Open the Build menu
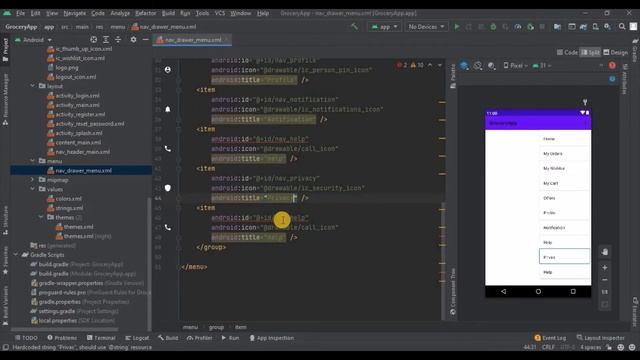 click(168, 13)
